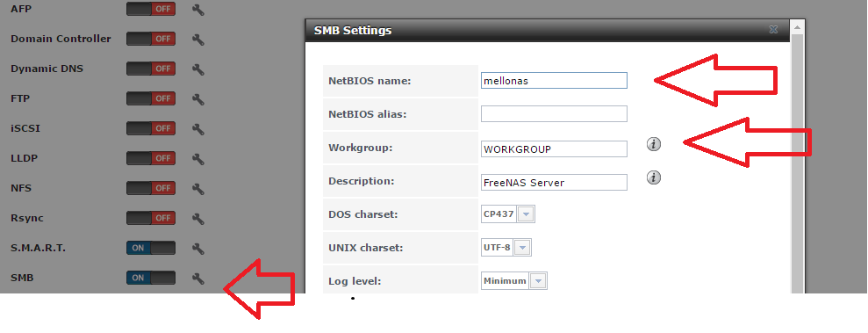Open AFP settings wrench icon
The height and width of the screenshot is (333, 868).
pyautogui.click(x=198, y=10)
